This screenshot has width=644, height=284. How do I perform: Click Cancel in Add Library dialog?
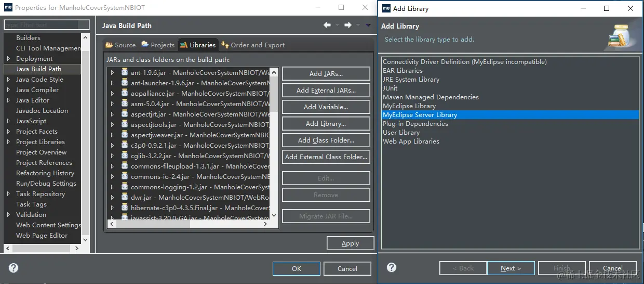coord(613,268)
